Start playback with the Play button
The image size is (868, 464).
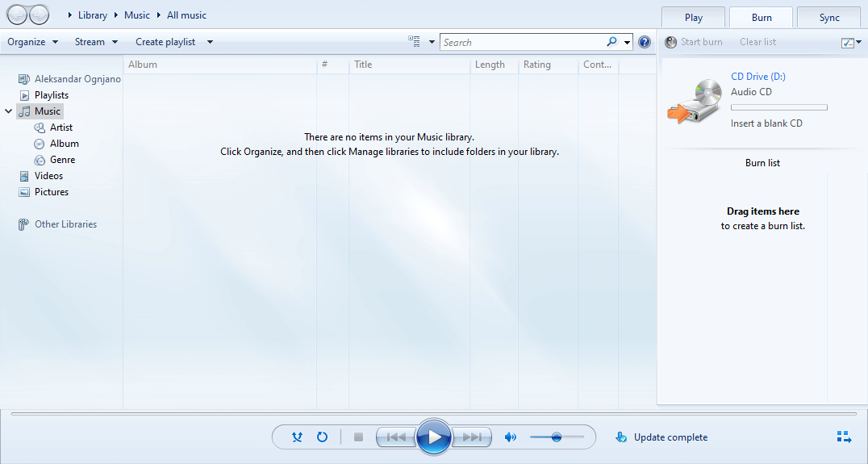pos(433,437)
